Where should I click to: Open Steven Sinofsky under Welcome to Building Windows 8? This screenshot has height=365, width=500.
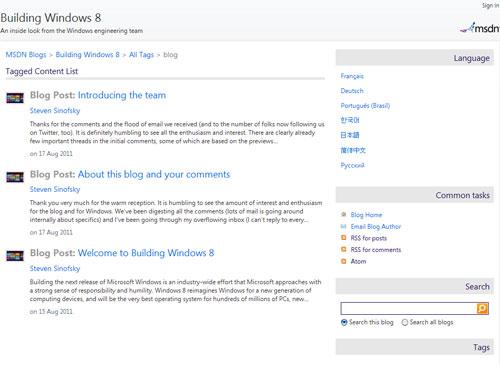pyautogui.click(x=55, y=268)
